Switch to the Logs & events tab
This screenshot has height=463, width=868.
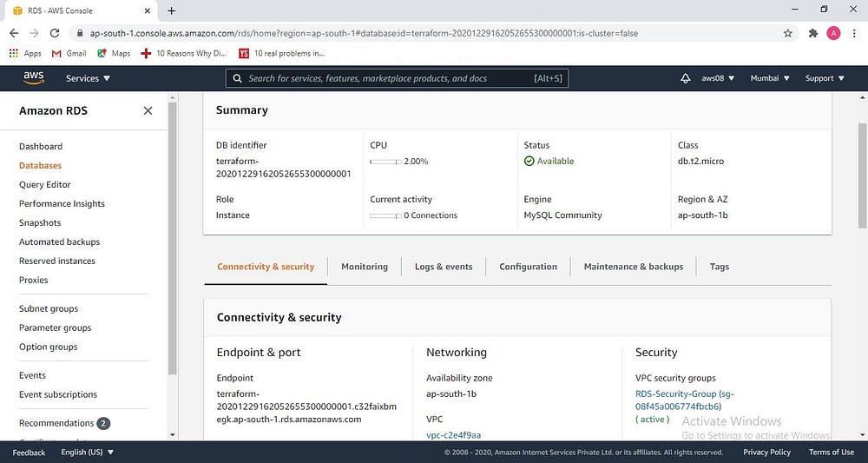(x=444, y=267)
